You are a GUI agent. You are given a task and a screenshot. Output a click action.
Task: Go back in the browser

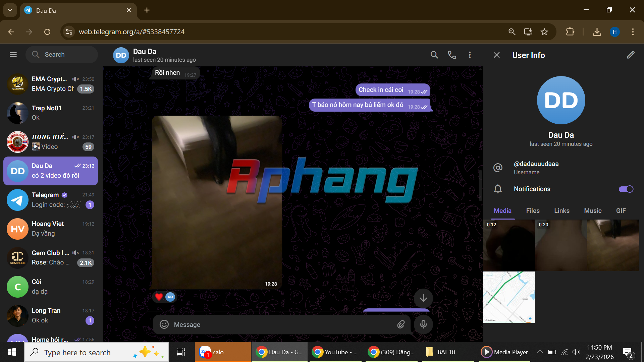[x=11, y=32]
